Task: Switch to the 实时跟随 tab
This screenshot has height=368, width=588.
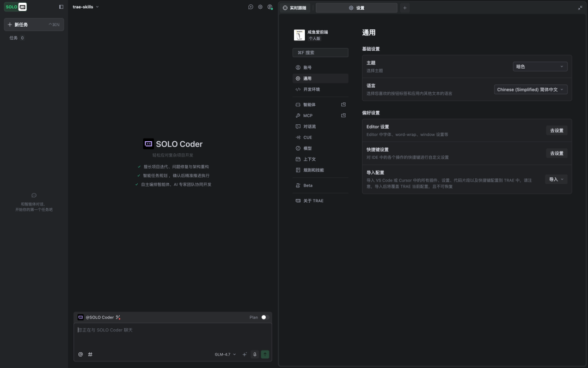Action: 296,8
